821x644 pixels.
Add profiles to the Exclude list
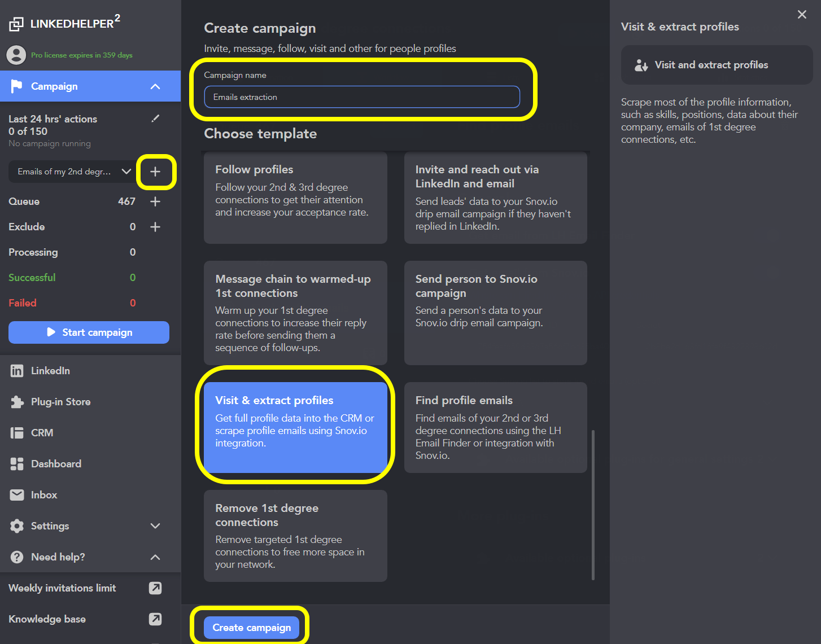tap(155, 227)
